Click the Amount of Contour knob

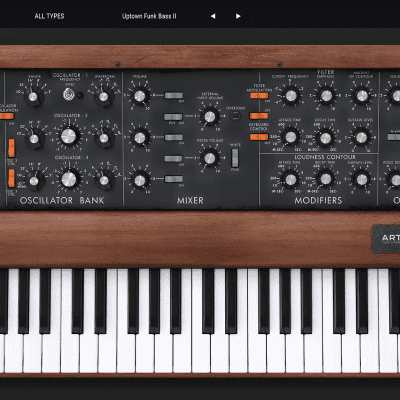(362, 96)
